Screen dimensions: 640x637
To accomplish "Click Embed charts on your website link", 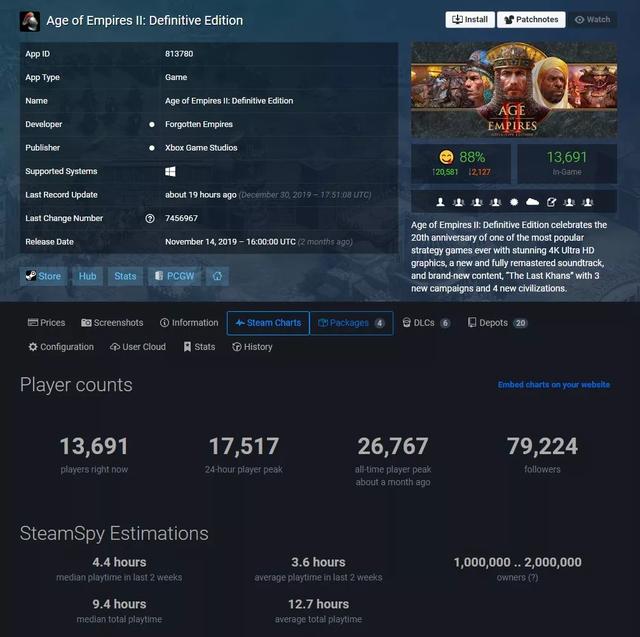I will coord(553,385).
